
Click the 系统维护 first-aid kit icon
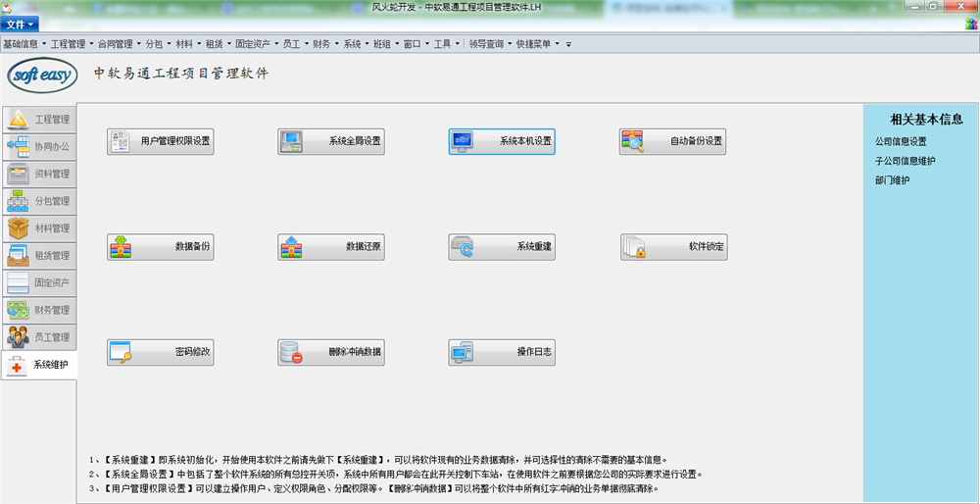[17, 366]
